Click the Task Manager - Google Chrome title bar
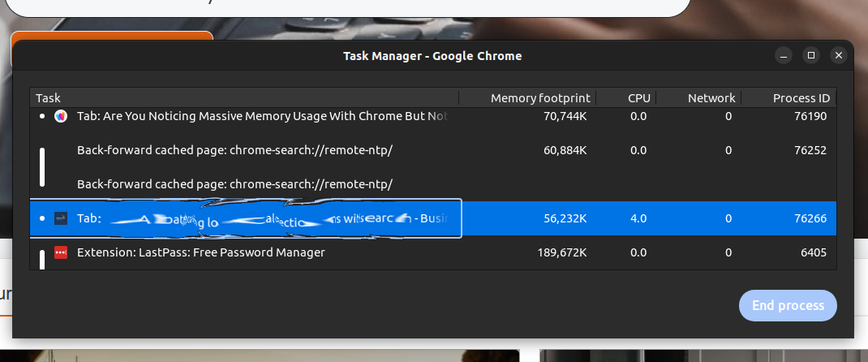Image resolution: width=868 pixels, height=362 pixels. click(432, 56)
